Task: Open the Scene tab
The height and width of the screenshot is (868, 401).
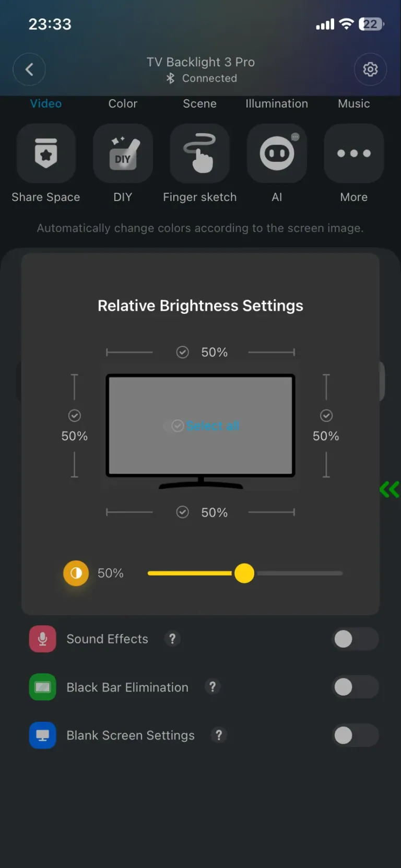Action: pos(199,103)
